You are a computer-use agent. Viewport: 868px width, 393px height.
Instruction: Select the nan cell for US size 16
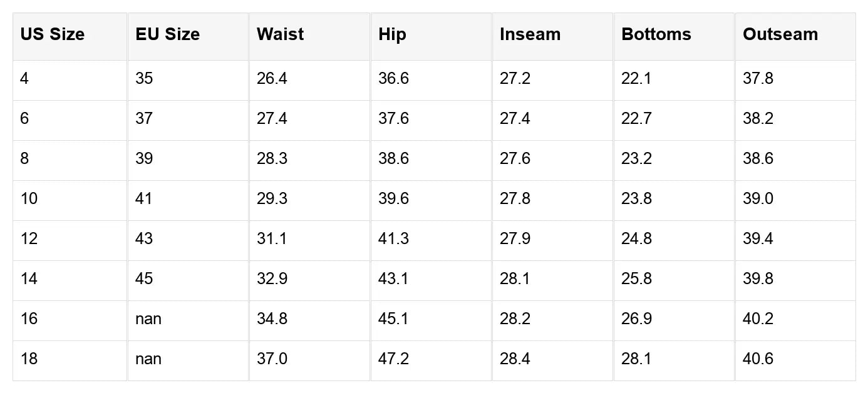(148, 319)
